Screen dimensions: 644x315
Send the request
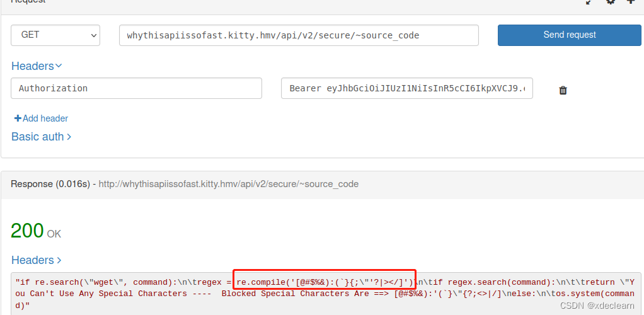tap(569, 35)
